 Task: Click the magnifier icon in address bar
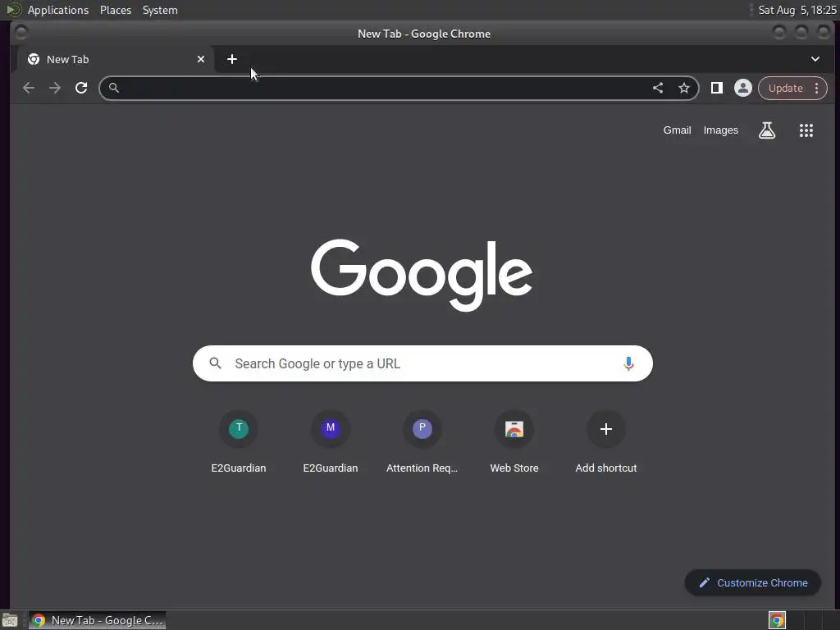113,88
